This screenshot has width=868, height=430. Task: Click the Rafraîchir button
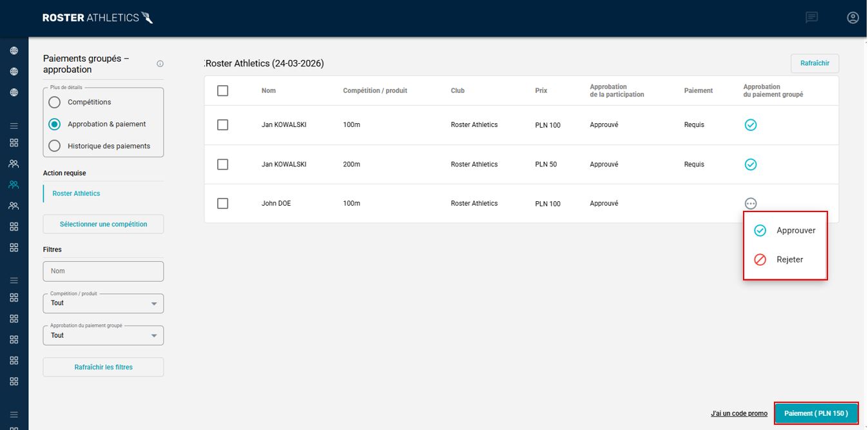(x=815, y=63)
